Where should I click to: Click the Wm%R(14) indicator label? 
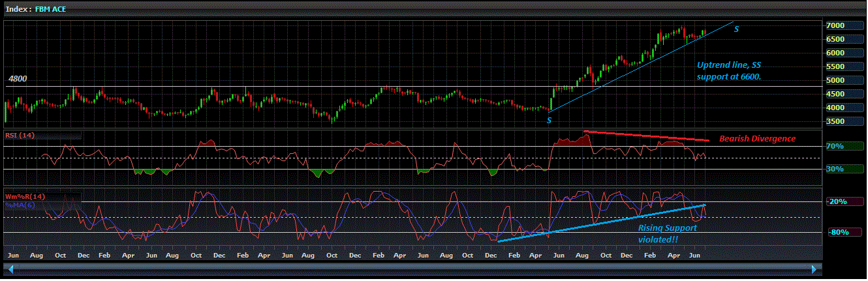tap(25, 196)
